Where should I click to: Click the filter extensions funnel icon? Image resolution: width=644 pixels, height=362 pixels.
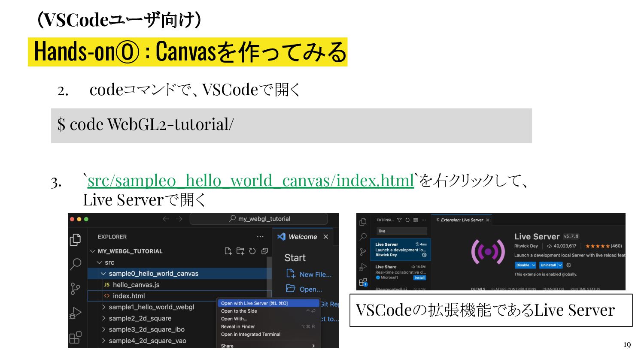point(399,220)
